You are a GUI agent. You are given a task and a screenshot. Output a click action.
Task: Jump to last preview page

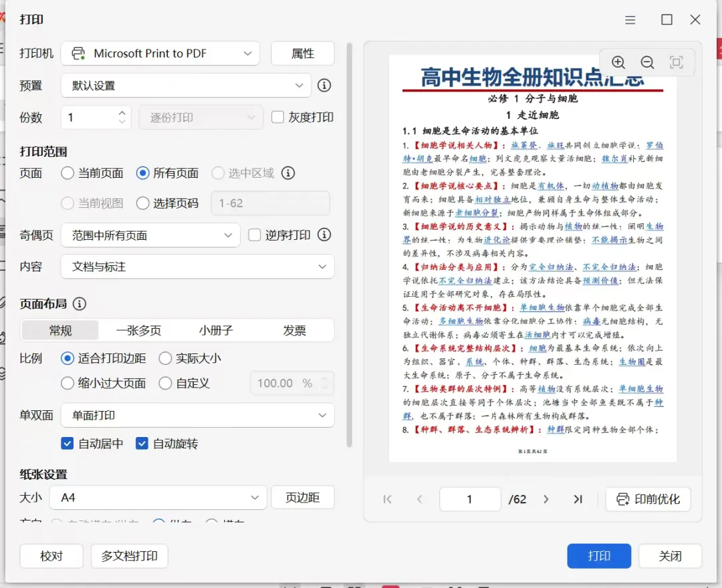(578, 499)
